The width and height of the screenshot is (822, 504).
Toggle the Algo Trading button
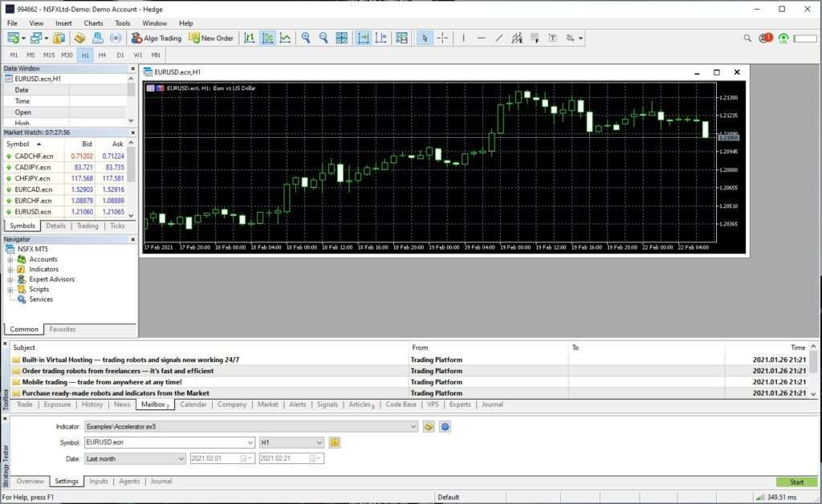pos(157,39)
